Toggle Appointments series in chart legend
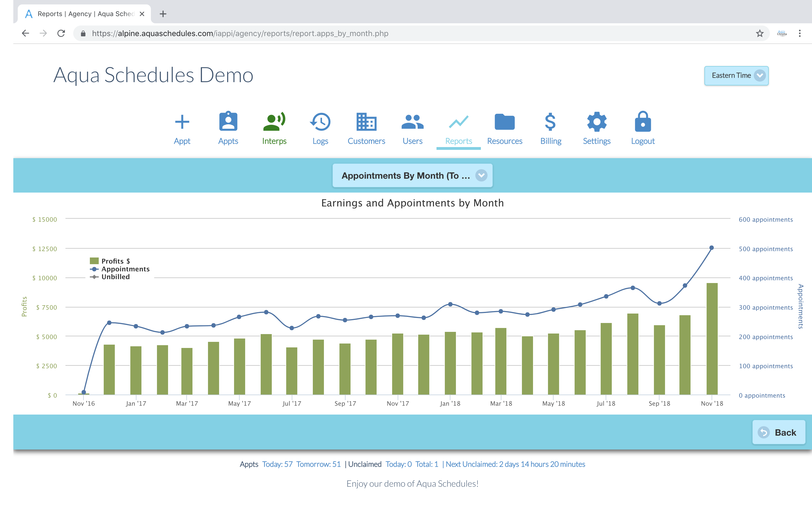Screen dimensions: 812x515 point(120,269)
